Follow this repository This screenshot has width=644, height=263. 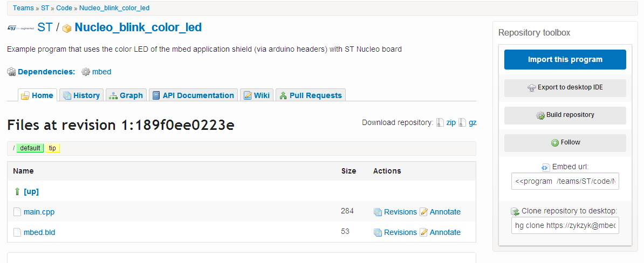[x=565, y=142]
